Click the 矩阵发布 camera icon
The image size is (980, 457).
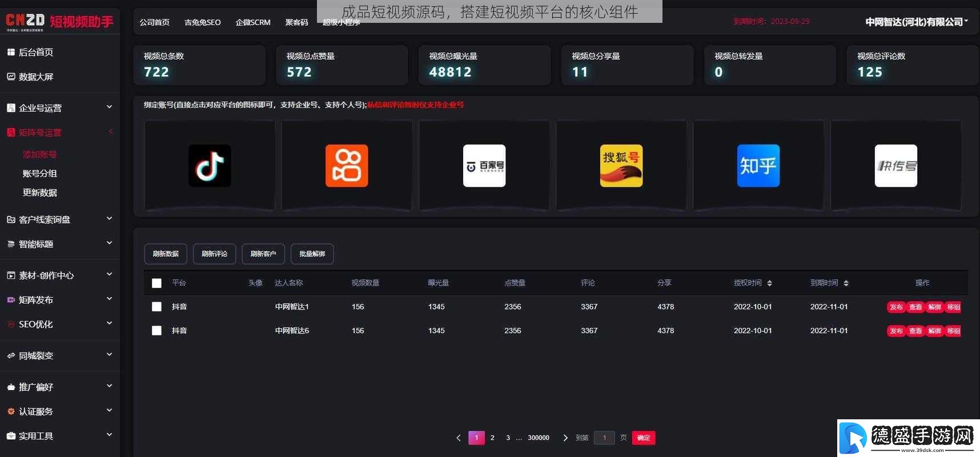(11, 300)
